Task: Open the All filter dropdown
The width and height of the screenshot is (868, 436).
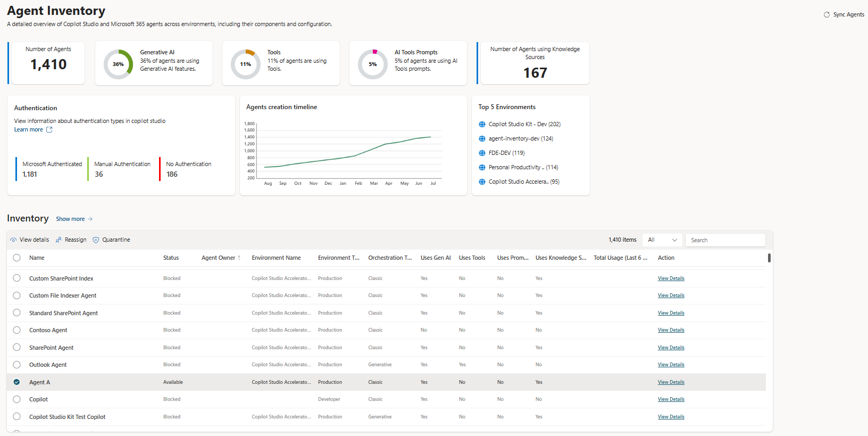Action: pyautogui.click(x=662, y=240)
